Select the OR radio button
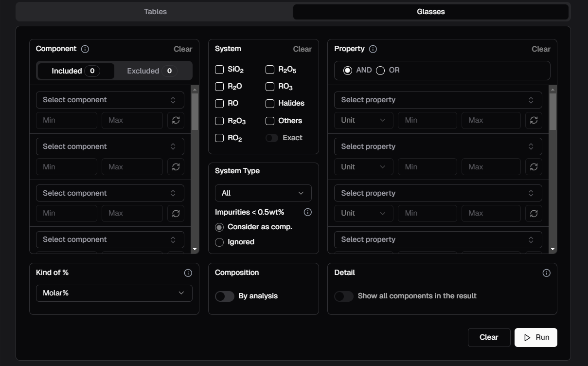588x366 pixels. (380, 71)
